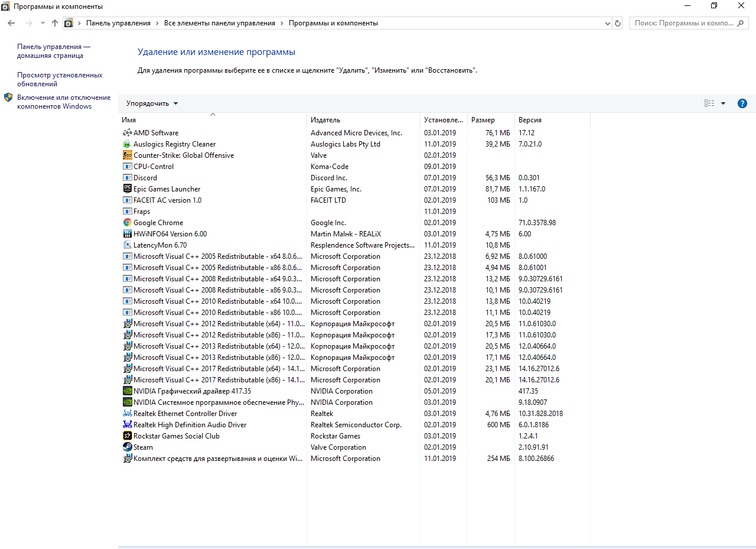Open the Упорядочить dropdown menu

152,103
